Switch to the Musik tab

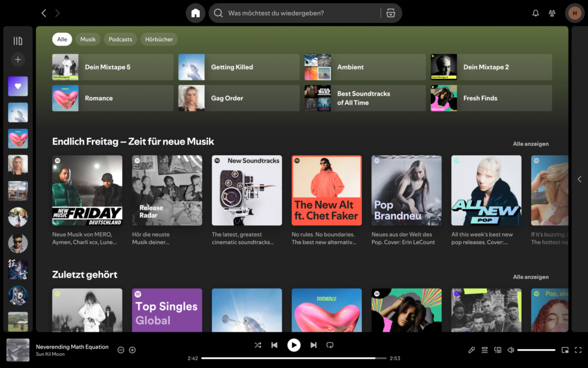[88, 39]
